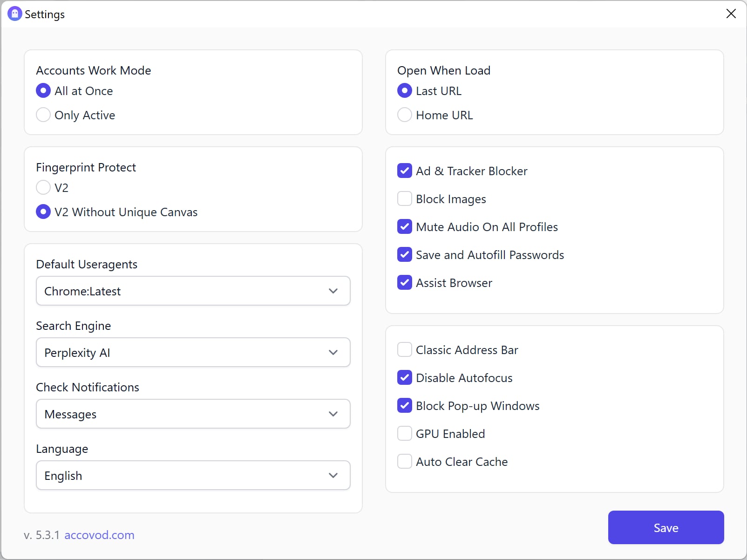Image resolution: width=747 pixels, height=560 pixels.
Task: Select the Only Active work mode
Action: point(43,115)
